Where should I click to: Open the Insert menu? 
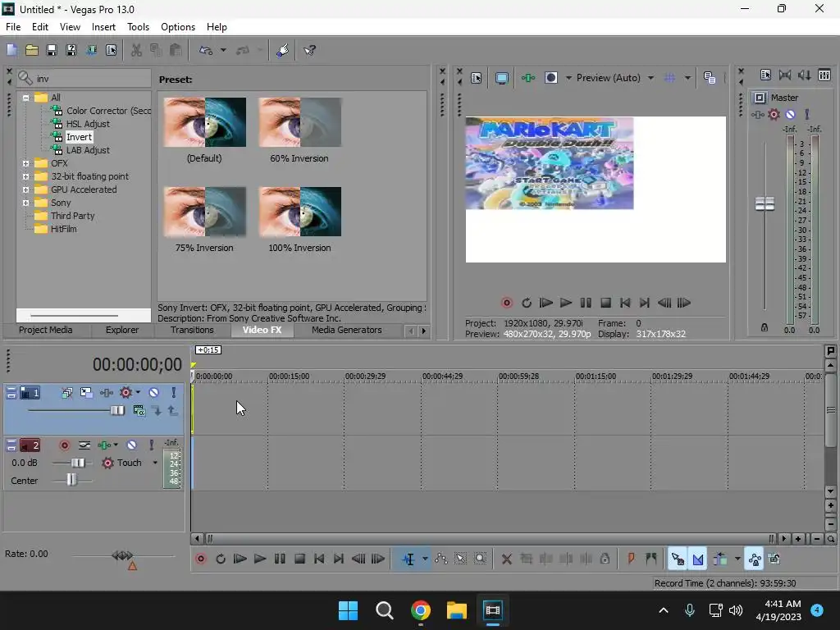coord(103,27)
